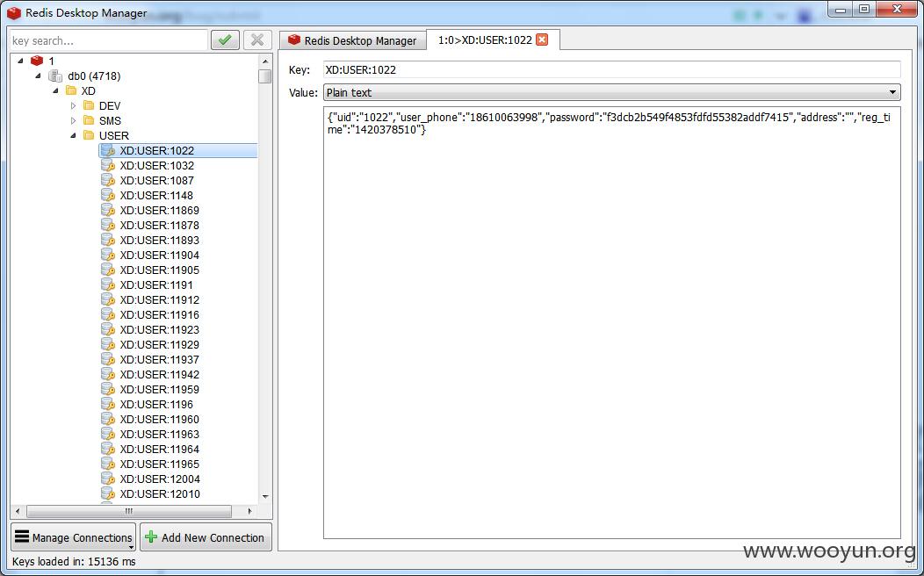Image resolution: width=924 pixels, height=576 pixels.
Task: Collapse the db0 (4718) node
Action: (x=39, y=76)
